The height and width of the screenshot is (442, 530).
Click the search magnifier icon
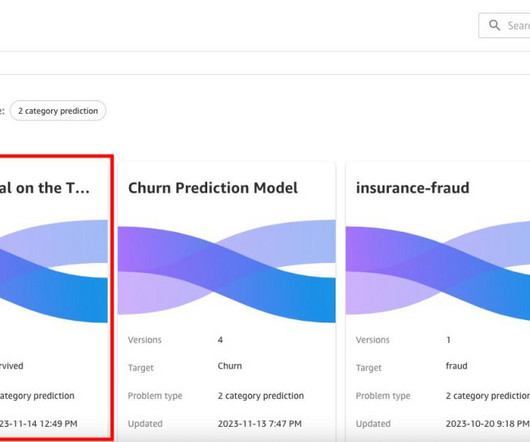point(495,25)
